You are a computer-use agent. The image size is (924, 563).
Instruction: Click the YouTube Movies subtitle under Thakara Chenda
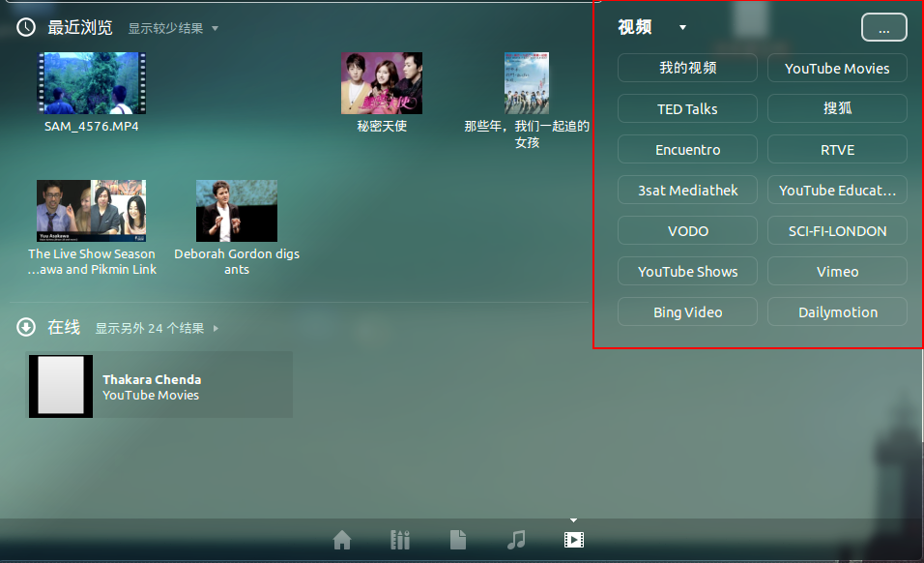(x=151, y=395)
